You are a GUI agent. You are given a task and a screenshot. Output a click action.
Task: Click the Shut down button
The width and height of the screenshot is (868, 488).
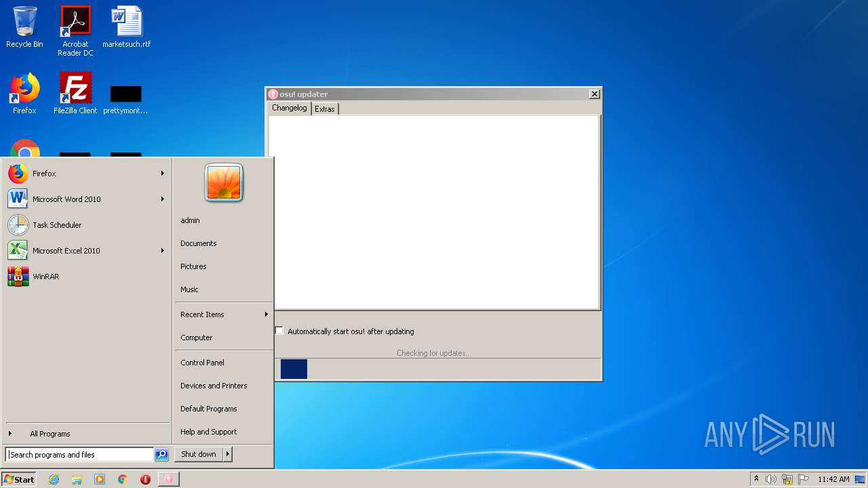coord(199,454)
